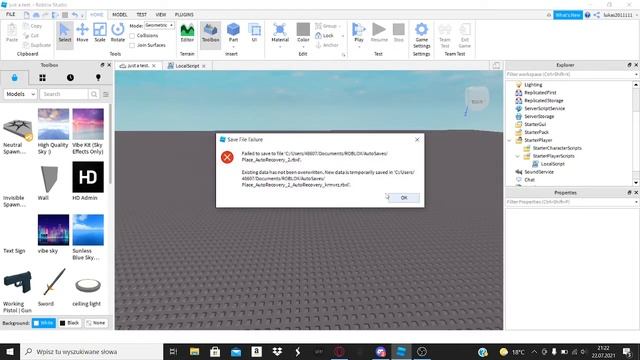The image size is (640, 360).
Task: Switch to the MODEL ribbon tab
Action: pyautogui.click(x=120, y=14)
